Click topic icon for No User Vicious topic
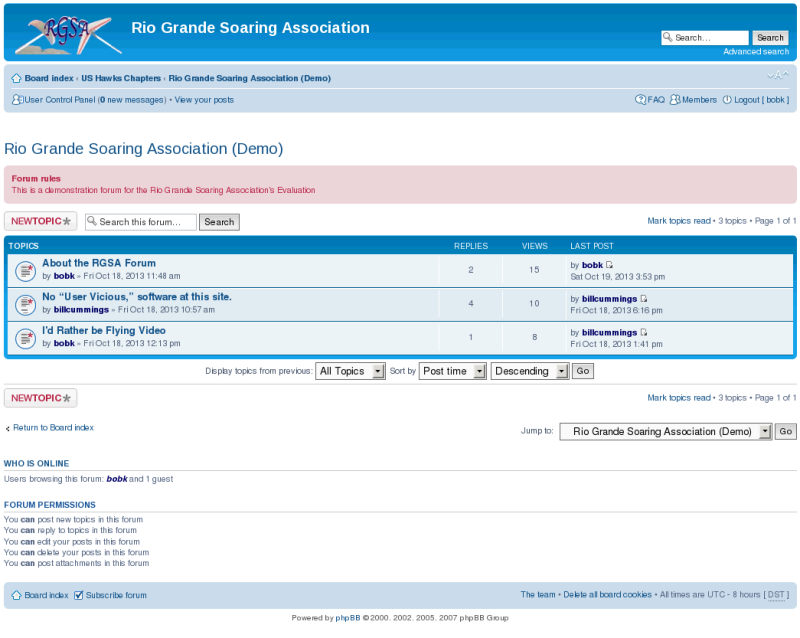Viewport: 800px width, 638px height. tap(25, 304)
